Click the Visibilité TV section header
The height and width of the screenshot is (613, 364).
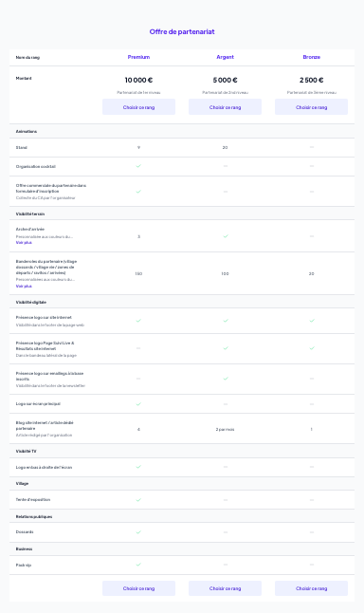[x=27, y=452]
